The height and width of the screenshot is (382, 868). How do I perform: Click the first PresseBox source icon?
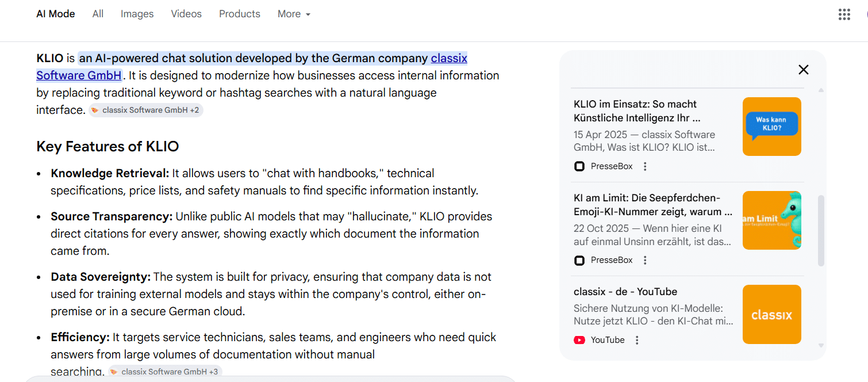coord(579,166)
